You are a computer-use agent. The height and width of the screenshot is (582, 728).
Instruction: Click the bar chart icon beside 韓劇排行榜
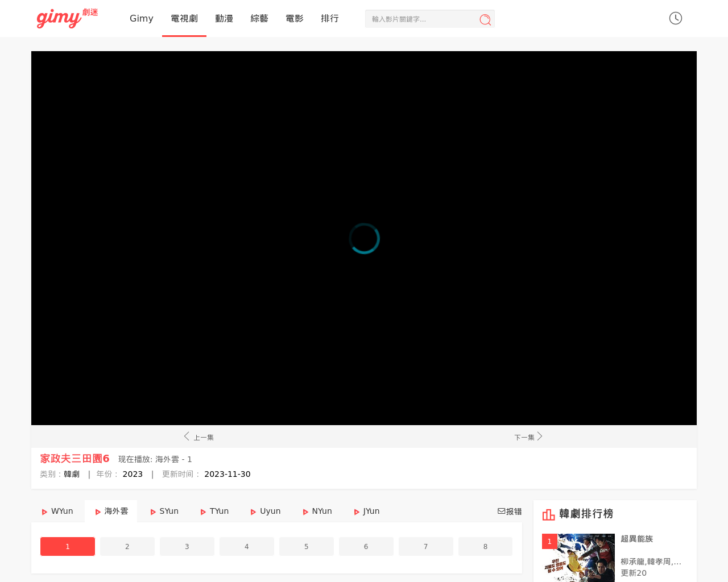[x=548, y=514]
